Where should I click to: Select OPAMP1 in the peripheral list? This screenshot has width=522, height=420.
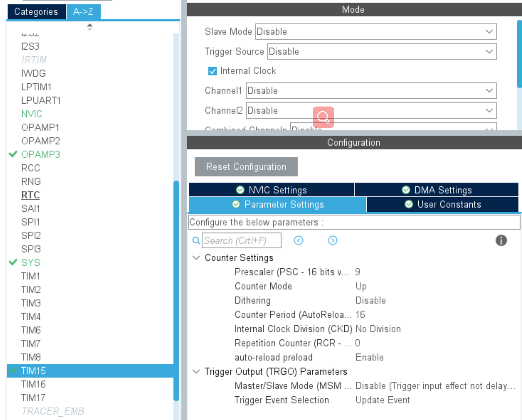[x=40, y=127]
